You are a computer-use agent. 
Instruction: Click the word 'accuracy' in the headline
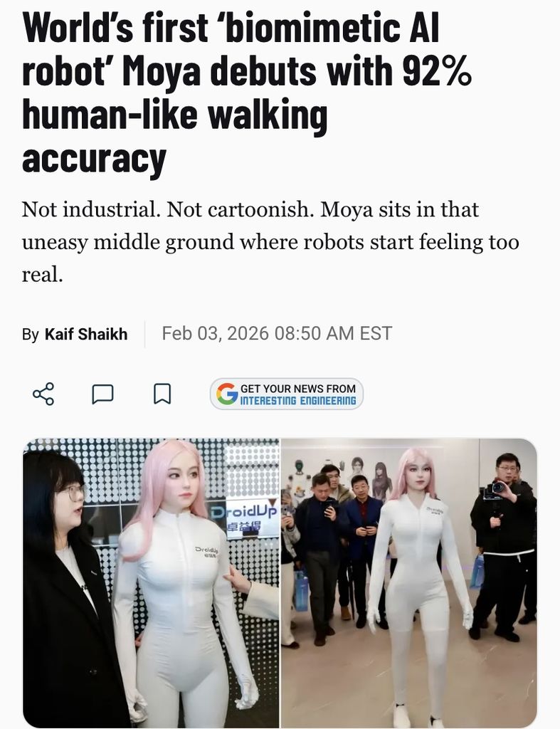coord(94,159)
